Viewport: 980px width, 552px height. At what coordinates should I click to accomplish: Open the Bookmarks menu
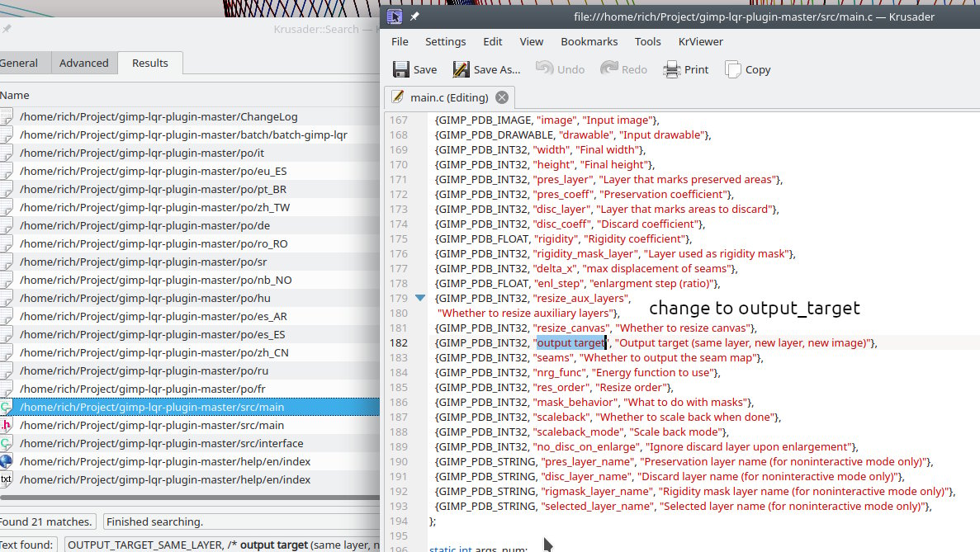(589, 41)
